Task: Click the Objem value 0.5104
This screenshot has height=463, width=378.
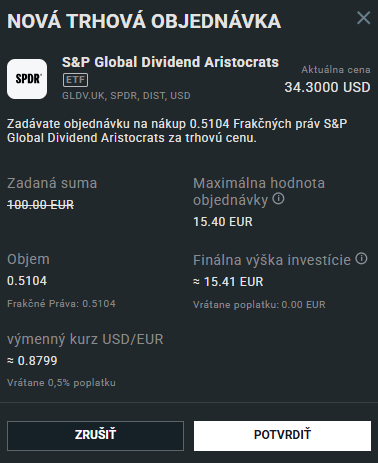Action: (x=27, y=281)
